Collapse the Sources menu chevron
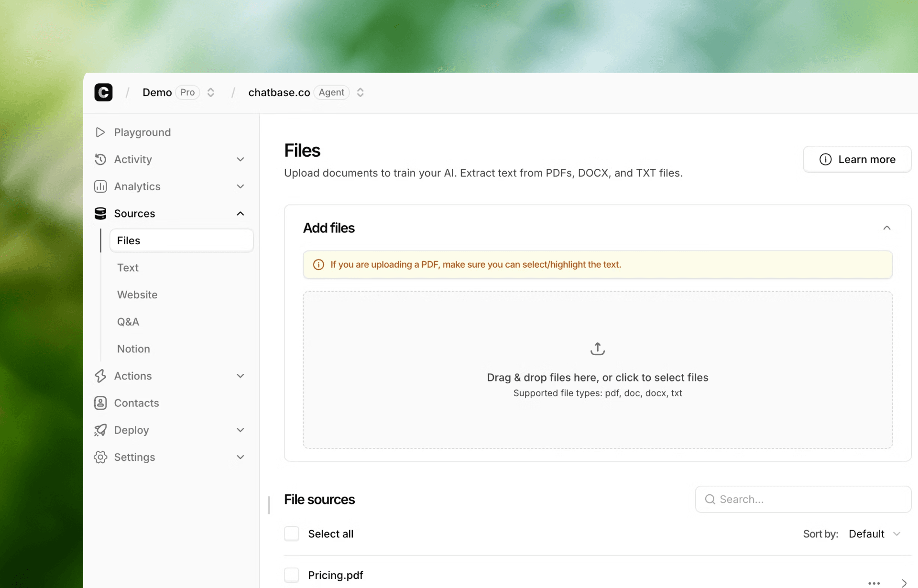The image size is (918, 588). point(240,214)
